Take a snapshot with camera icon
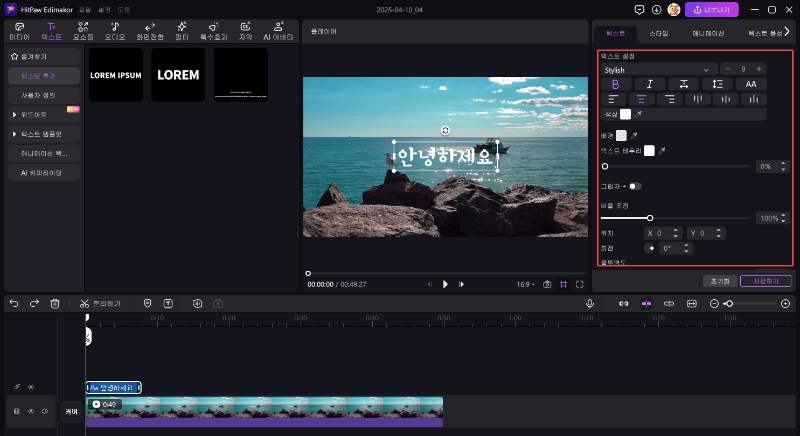800x436 pixels. click(547, 284)
